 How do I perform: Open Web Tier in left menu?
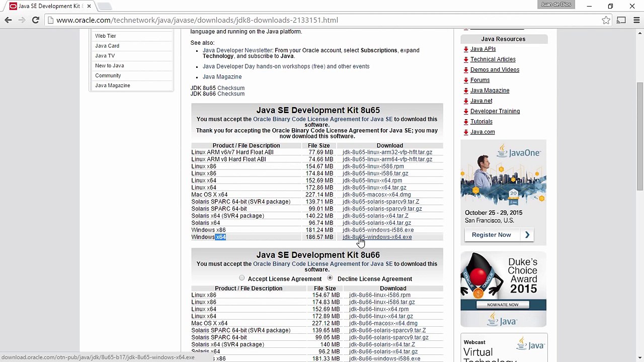coord(106,36)
